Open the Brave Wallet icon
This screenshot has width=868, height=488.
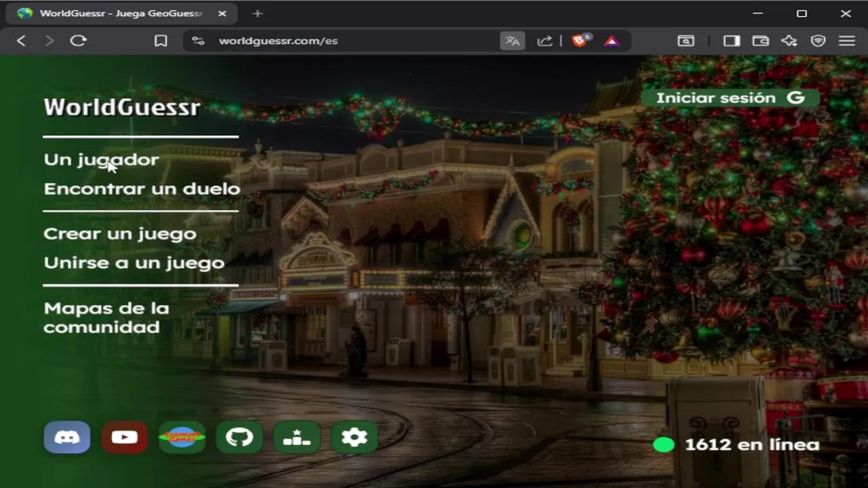click(x=760, y=41)
